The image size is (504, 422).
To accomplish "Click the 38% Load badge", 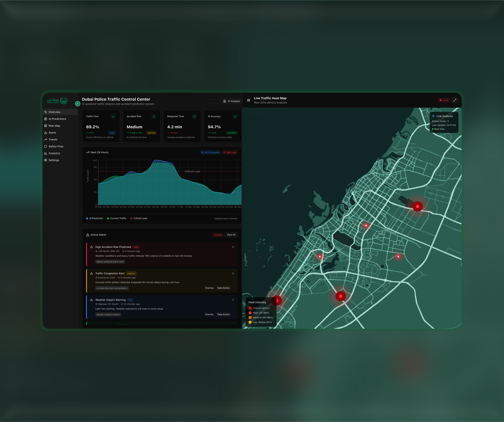I will click(x=230, y=152).
